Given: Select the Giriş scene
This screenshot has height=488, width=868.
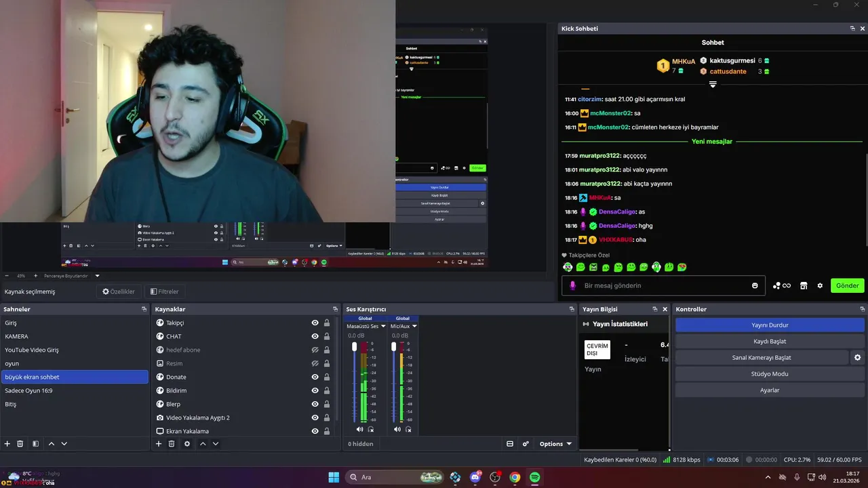Looking at the screenshot, I should point(75,323).
